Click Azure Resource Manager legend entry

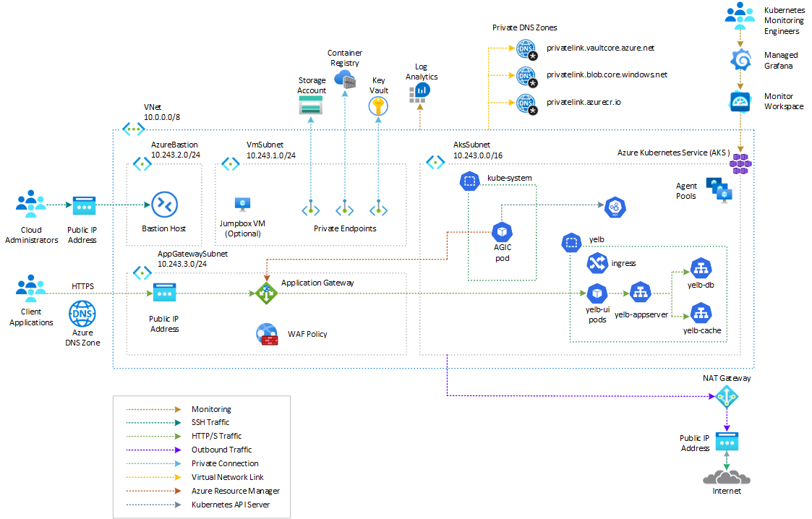(x=203, y=491)
